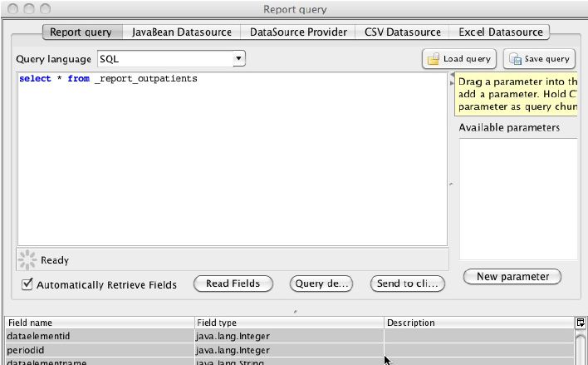This screenshot has width=588, height=365.
Task: Switch to the Excel Datasource tab
Action: (x=500, y=32)
